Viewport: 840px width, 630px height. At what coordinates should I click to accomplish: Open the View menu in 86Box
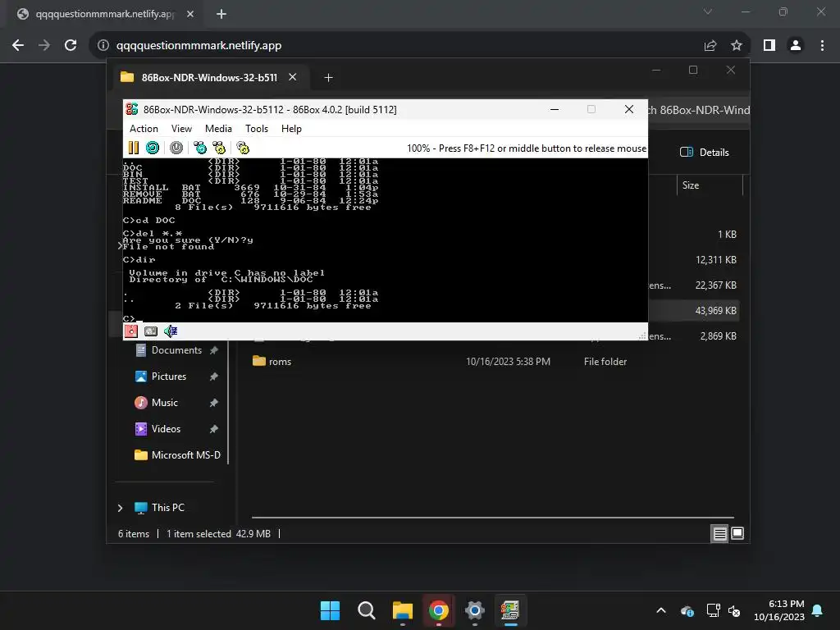181,129
